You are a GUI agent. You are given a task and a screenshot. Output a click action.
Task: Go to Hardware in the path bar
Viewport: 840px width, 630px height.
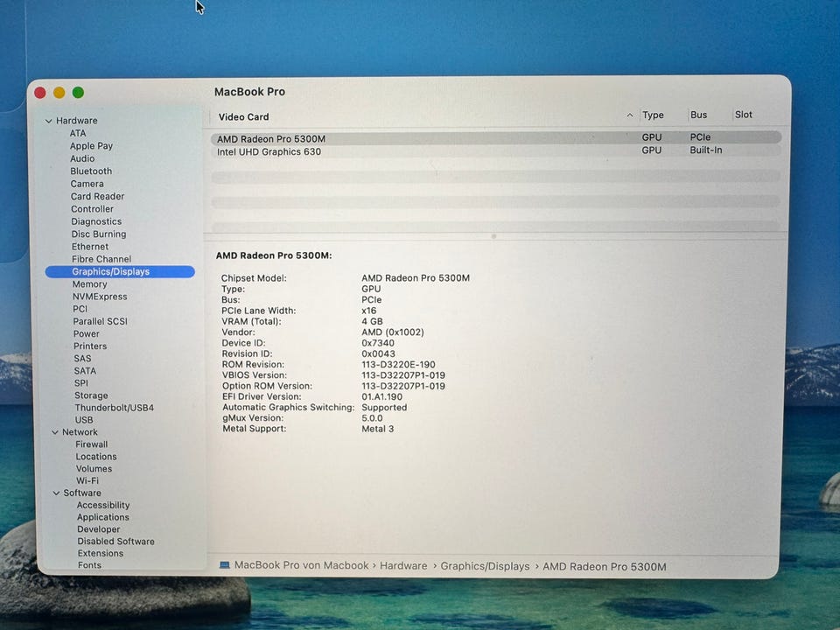point(403,566)
